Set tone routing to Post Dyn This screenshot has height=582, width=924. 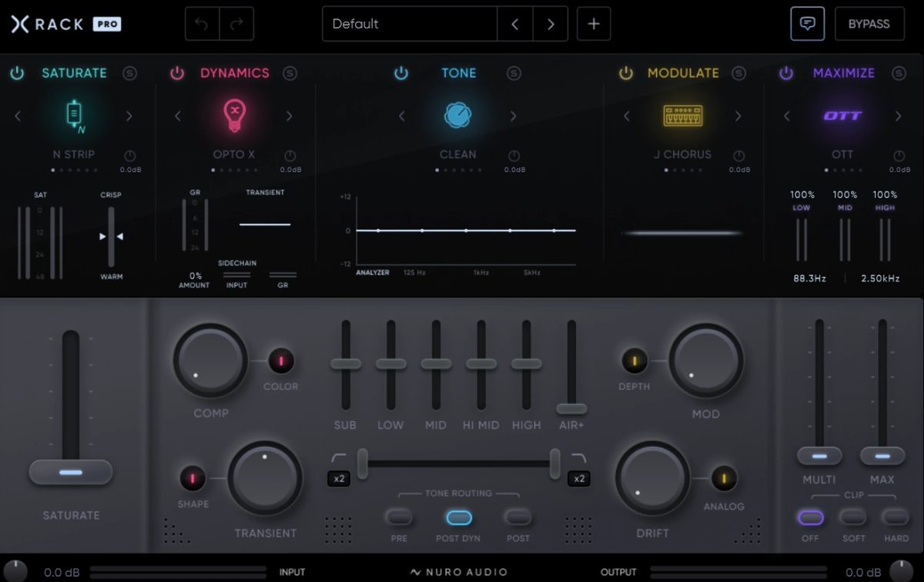pos(458,517)
